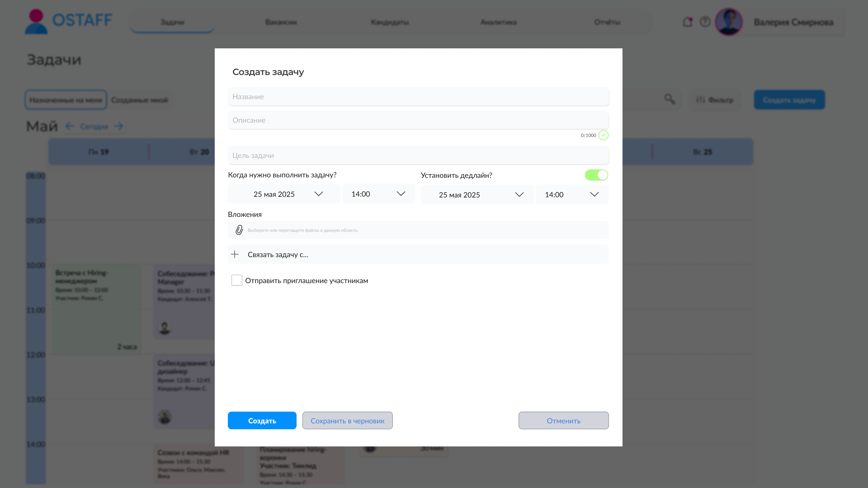868x488 pixels.
Task: Toggle off the Установить дедлайн switch
Action: (597, 175)
